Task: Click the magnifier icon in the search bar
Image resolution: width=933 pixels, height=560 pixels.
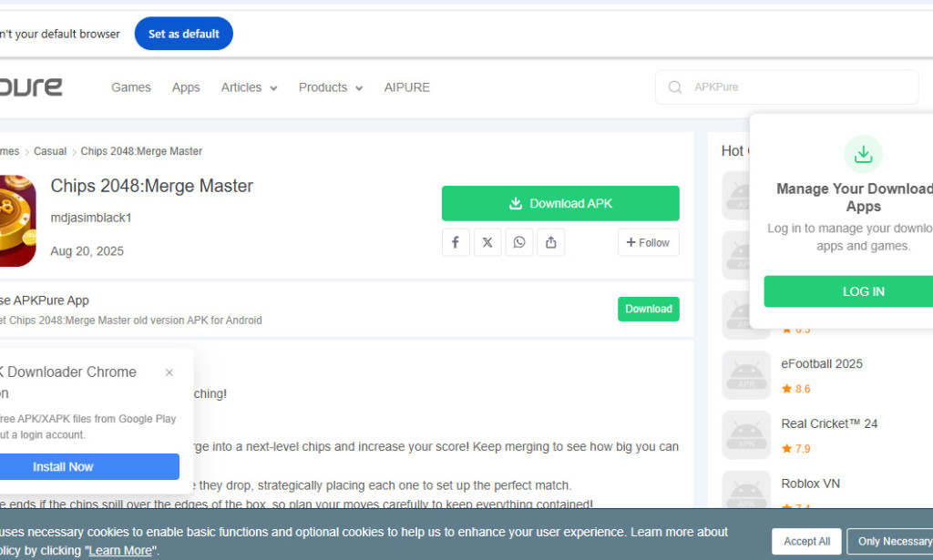Action: pos(674,87)
